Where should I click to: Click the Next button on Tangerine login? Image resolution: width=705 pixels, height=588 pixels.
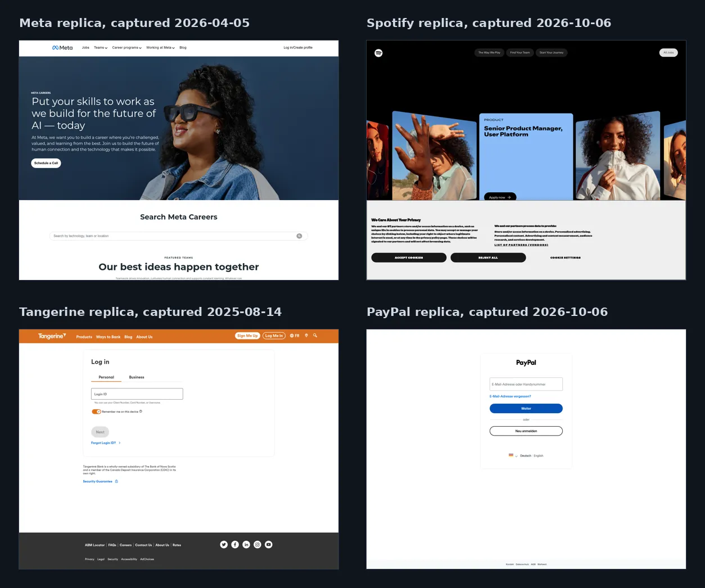(100, 432)
